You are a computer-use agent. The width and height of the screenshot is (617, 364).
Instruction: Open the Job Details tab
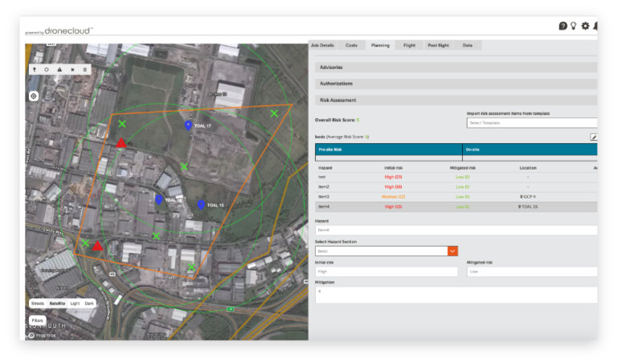(322, 45)
